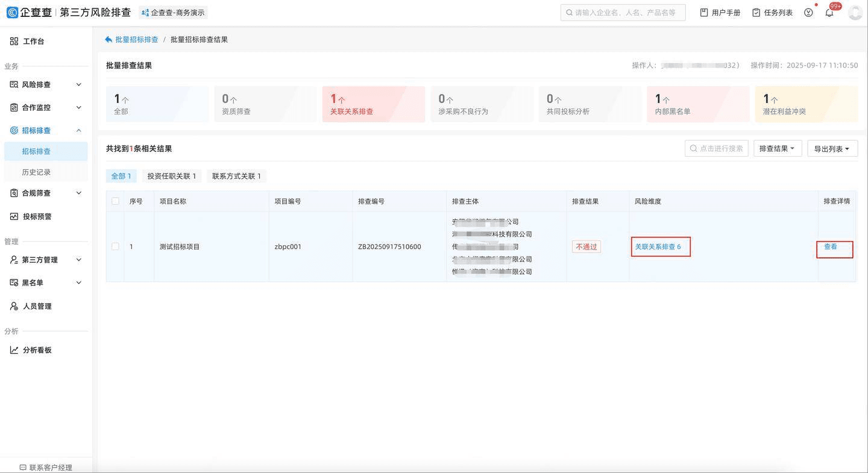Screen dimensions: 868x473
Task: Click the 任务列表 clipboard icon
Action: tap(756, 13)
